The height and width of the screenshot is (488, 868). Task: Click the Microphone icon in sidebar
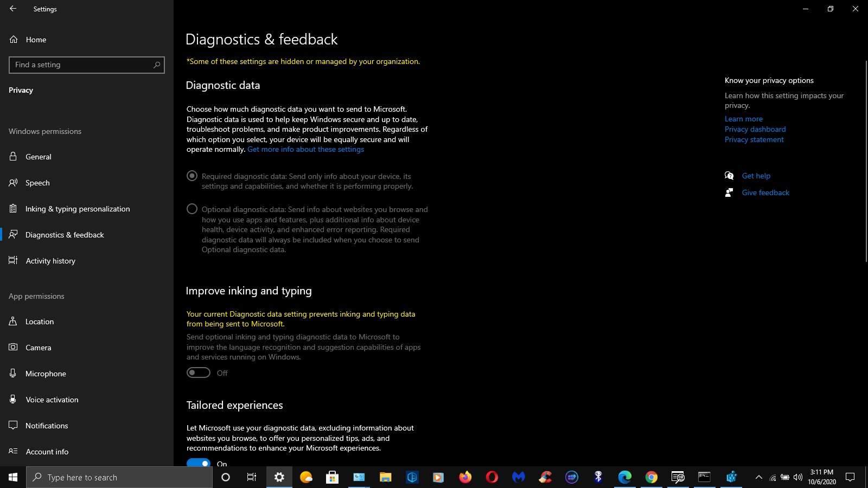[13, 373]
